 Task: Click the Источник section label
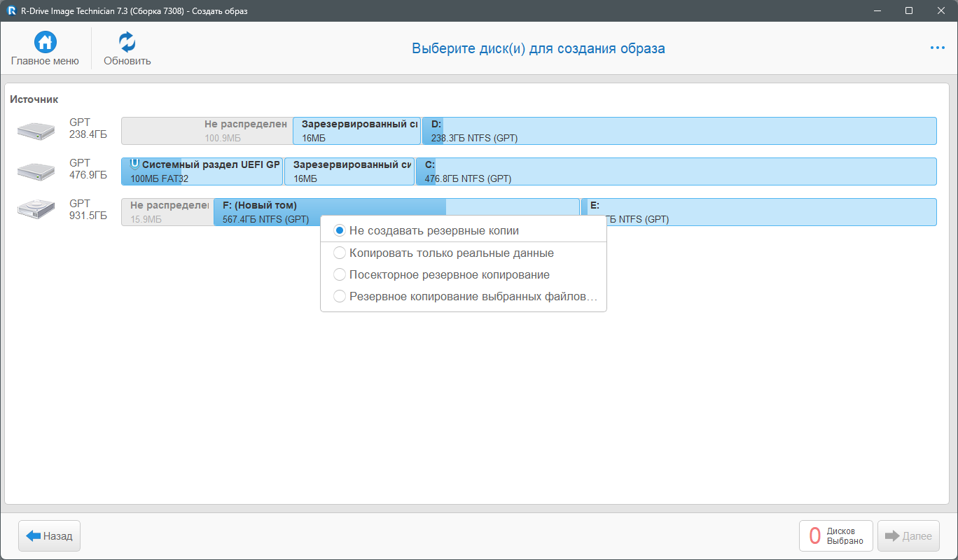point(34,99)
